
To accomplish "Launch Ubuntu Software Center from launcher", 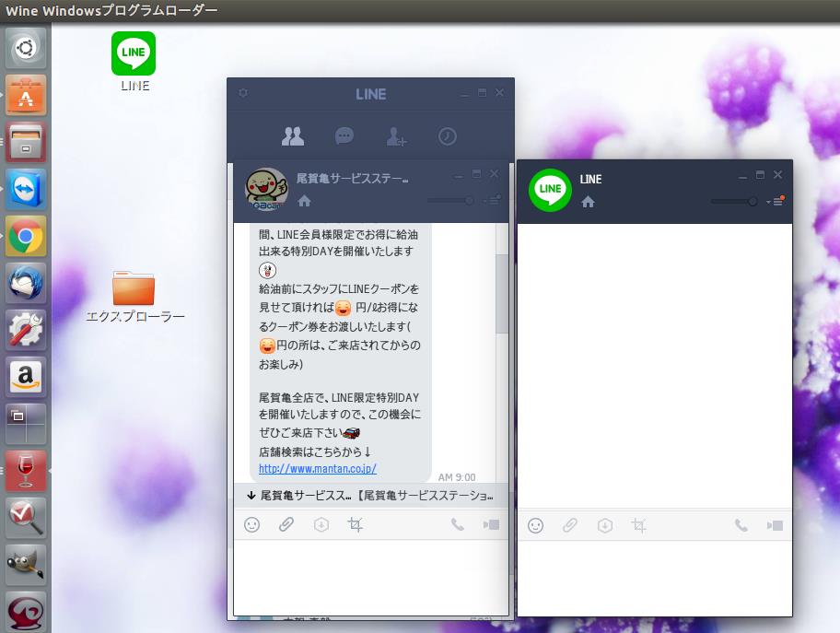I will click(26, 96).
